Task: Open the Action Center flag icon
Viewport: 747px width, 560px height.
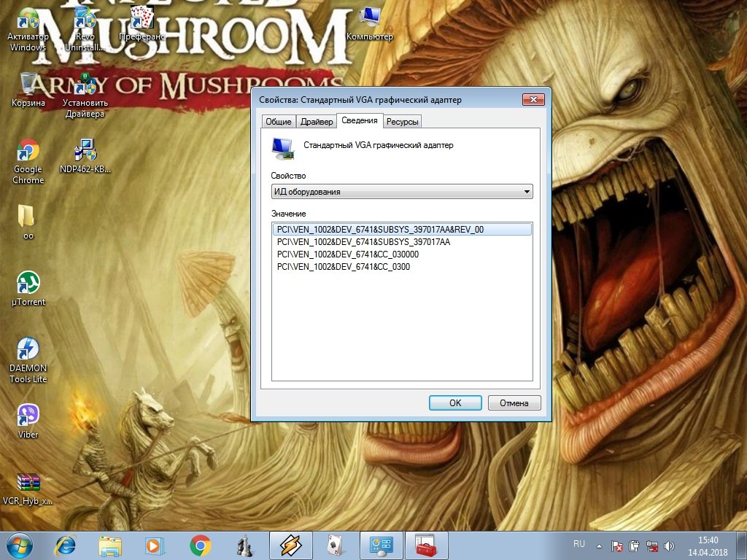Action: pyautogui.click(x=616, y=546)
